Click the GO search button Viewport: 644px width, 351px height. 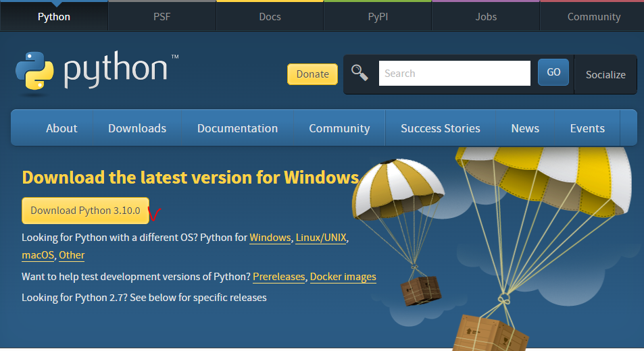553,72
